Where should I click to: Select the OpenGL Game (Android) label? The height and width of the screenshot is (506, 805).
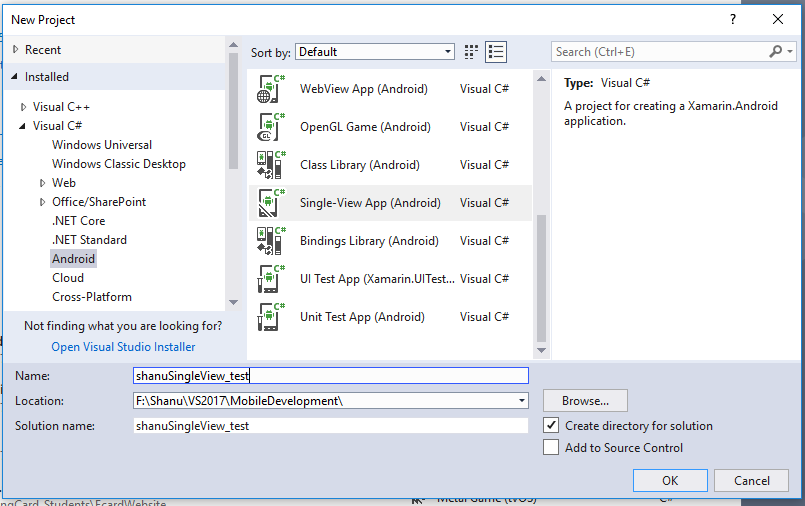coord(365,127)
